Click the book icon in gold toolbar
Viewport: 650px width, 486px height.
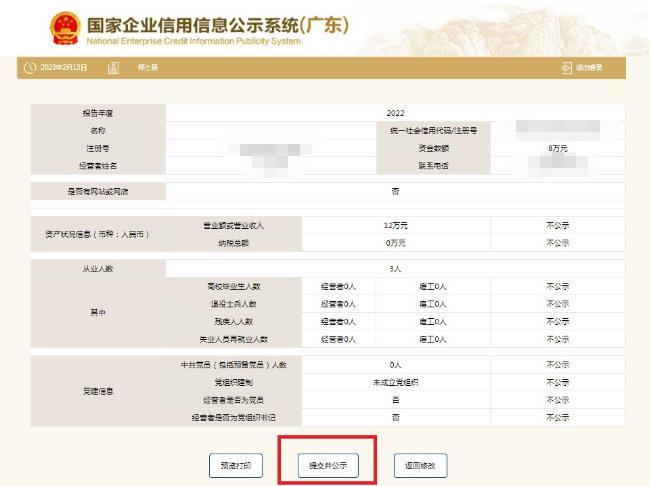(x=113, y=68)
